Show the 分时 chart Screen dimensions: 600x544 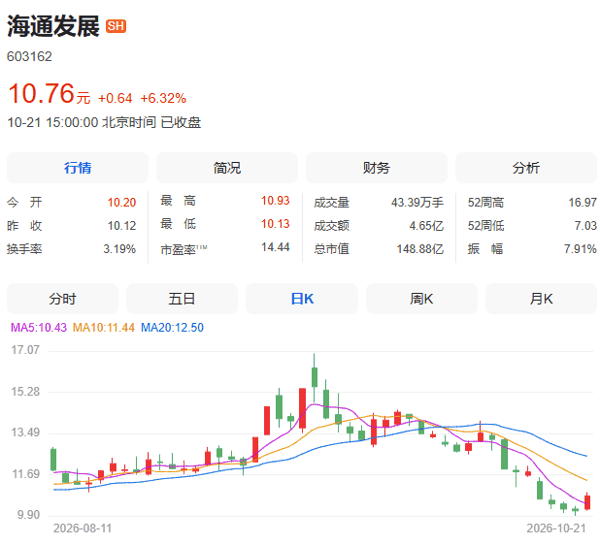click(62, 299)
